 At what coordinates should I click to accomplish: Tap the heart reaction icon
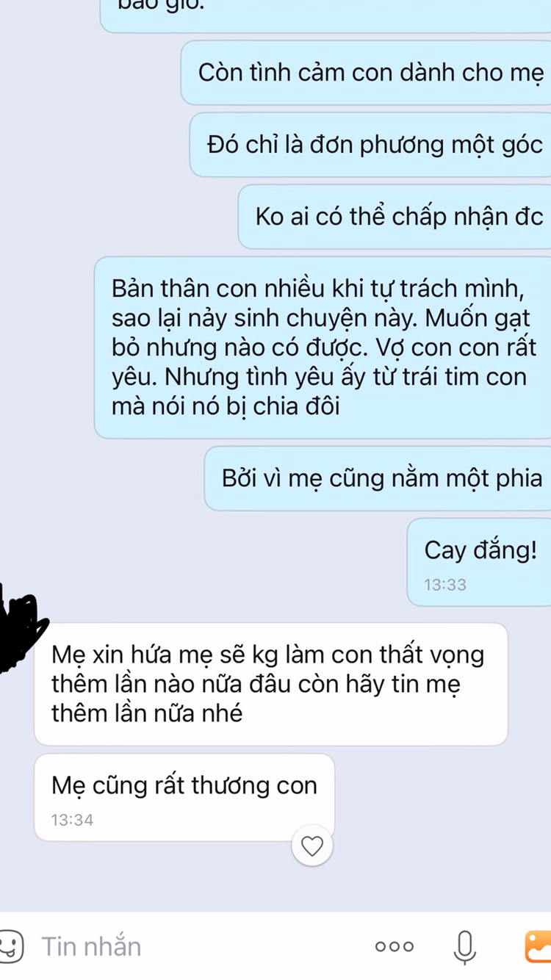tap(312, 846)
